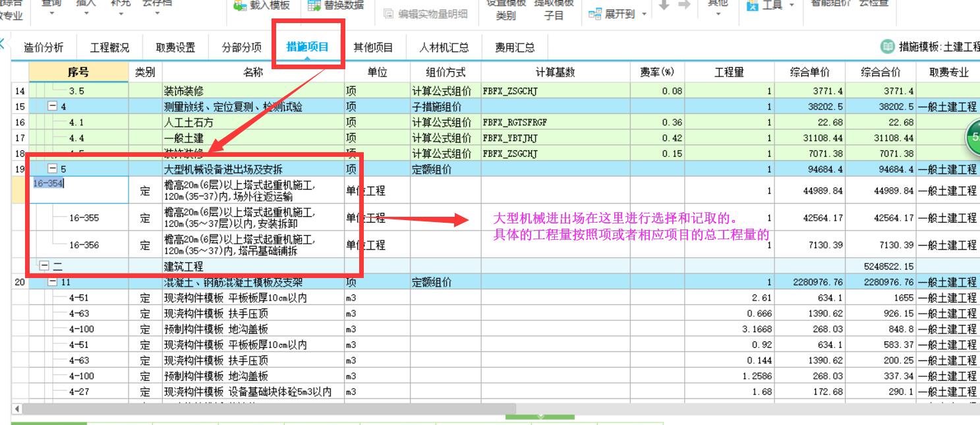Click the 替换数据 grid icon
Screen dimensions: 980x425
(314, 5)
